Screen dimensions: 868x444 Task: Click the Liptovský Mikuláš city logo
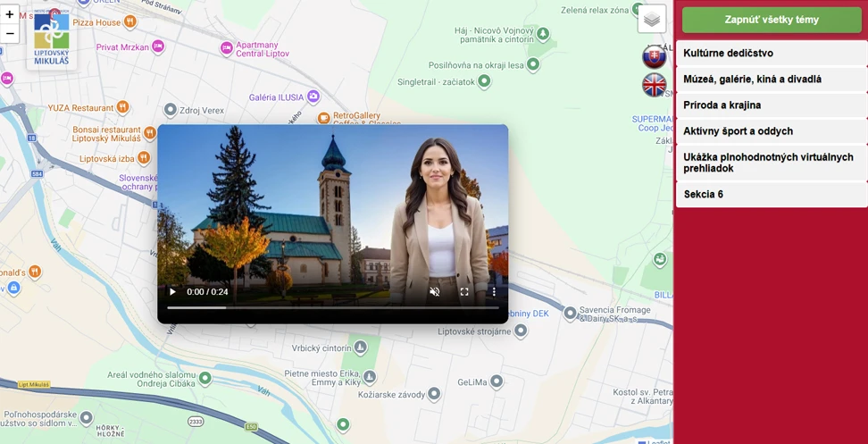52,38
